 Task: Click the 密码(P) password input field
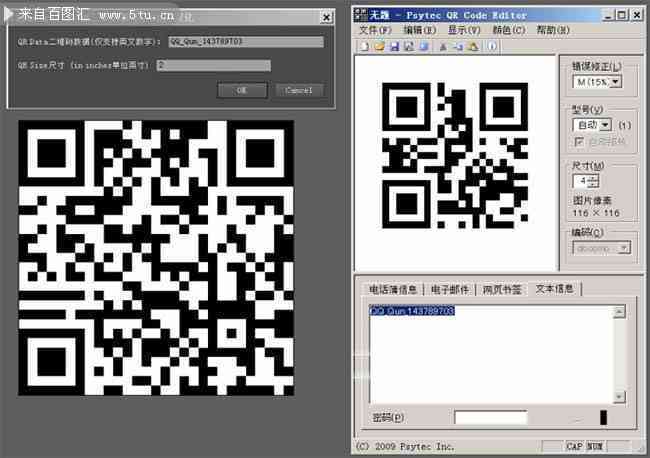[491, 417]
